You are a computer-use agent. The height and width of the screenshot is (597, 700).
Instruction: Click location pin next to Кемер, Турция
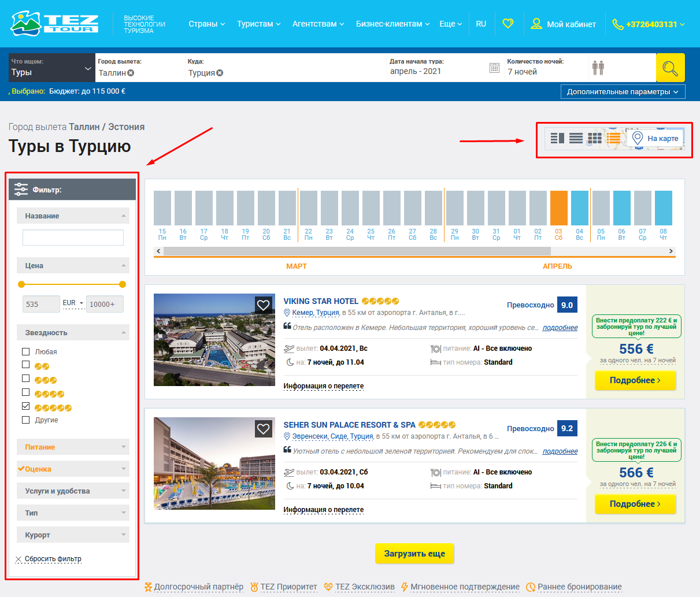(x=287, y=313)
